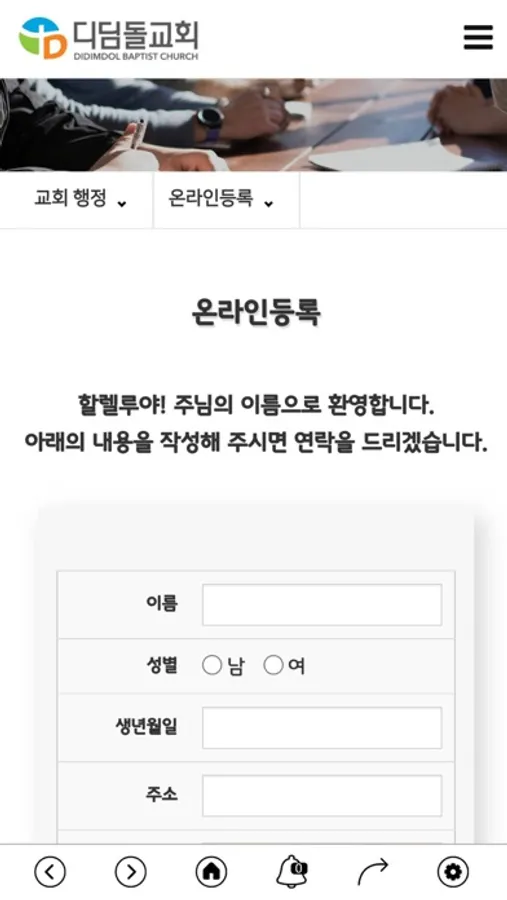The image size is (507, 900).
Task: Select the 여 gender radio button
Action: [273, 665]
